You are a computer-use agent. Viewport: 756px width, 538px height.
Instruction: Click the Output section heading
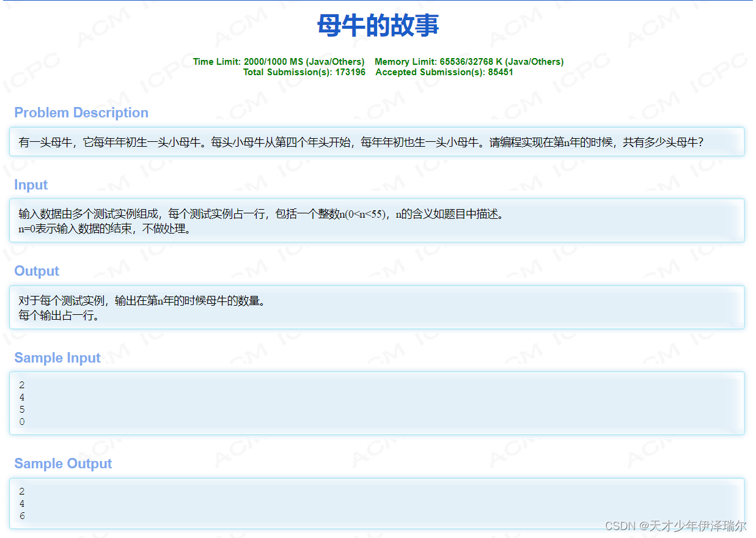click(x=37, y=271)
